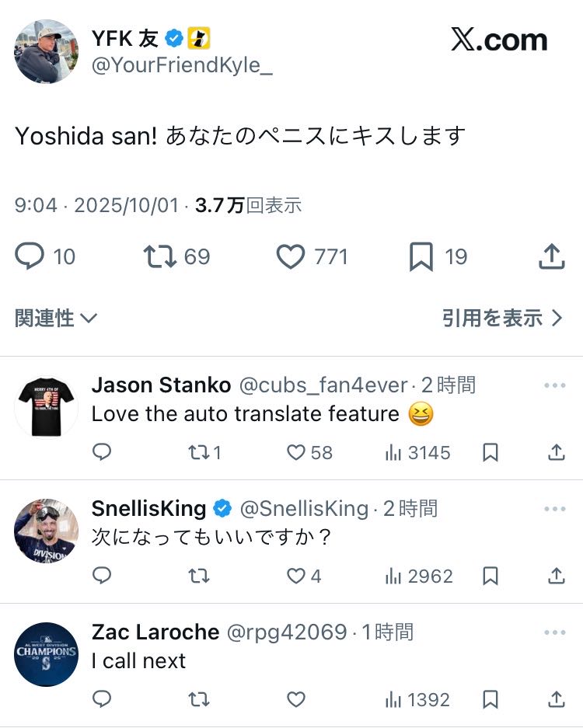The image size is (583, 728).
Task: Share the main post via share icon
Action: point(551,256)
